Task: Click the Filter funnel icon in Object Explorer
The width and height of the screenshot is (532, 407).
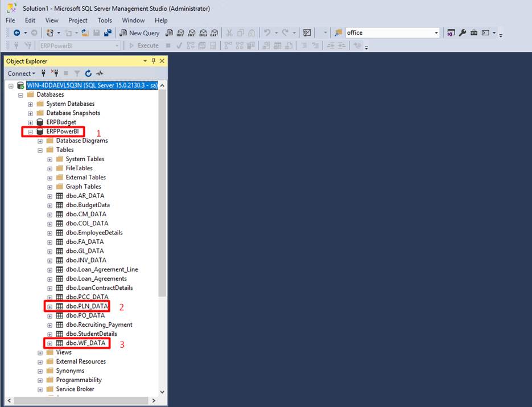Action: 77,73
